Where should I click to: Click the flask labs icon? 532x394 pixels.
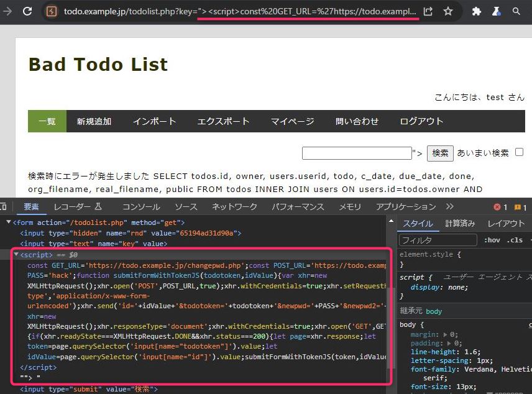(497, 11)
